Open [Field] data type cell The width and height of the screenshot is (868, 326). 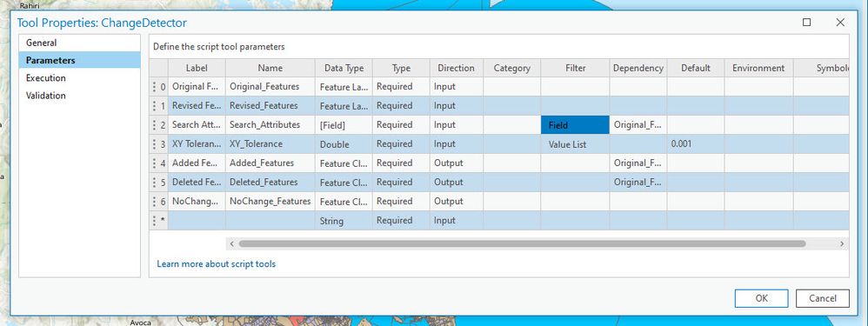pyautogui.click(x=344, y=125)
